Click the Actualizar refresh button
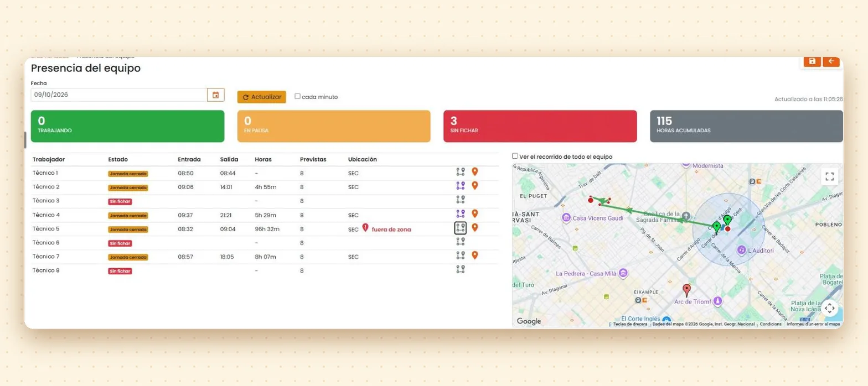This screenshot has height=386, width=868. pyautogui.click(x=262, y=97)
